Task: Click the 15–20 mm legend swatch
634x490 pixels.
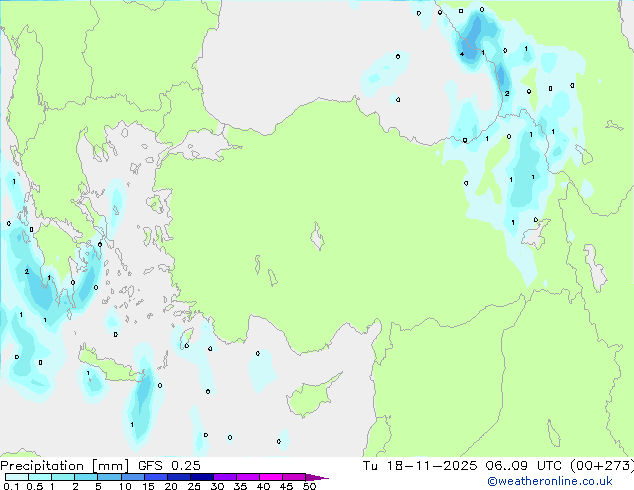Action: [155, 477]
